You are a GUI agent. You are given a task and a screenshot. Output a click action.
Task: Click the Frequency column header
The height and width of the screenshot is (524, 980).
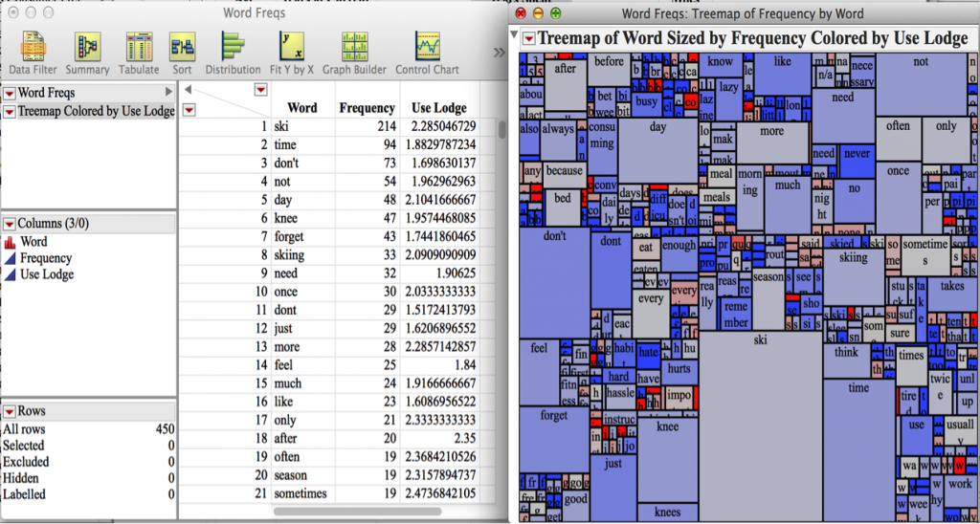[367, 108]
